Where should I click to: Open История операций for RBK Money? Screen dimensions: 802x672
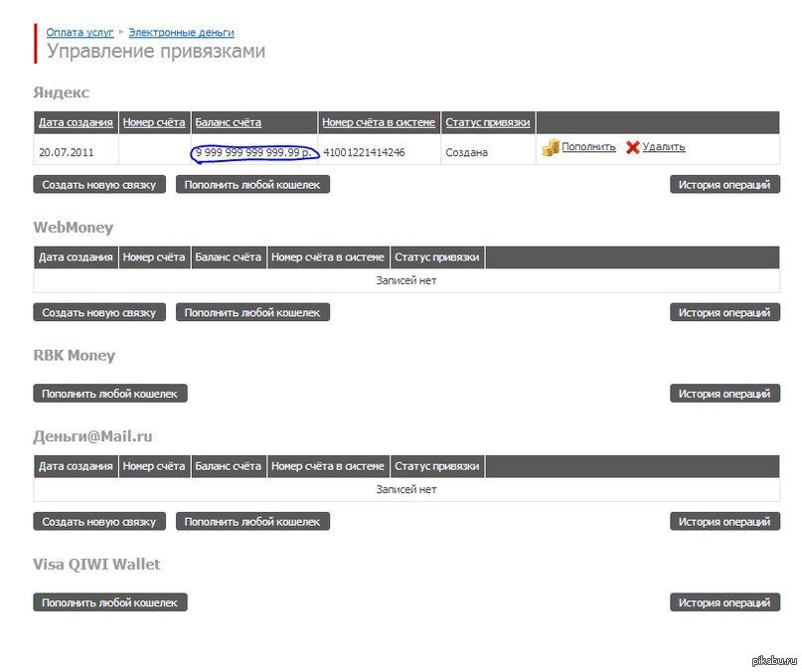(x=724, y=394)
